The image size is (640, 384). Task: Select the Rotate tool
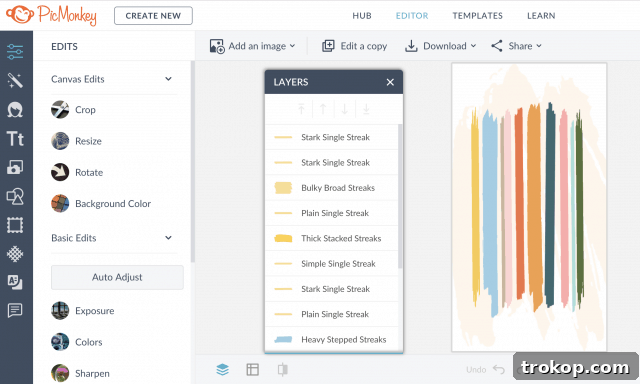click(77, 172)
